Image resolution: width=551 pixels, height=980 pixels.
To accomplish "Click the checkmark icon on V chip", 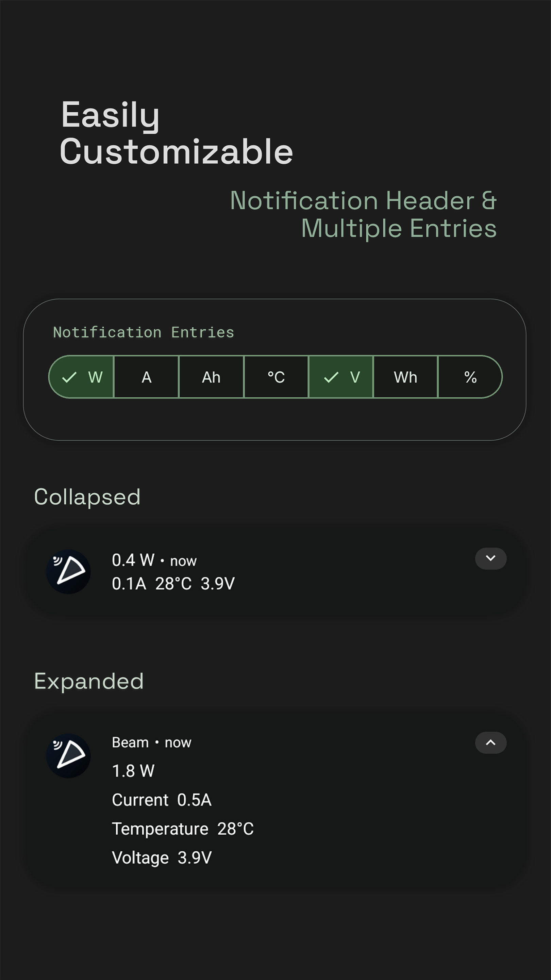I will [x=331, y=377].
